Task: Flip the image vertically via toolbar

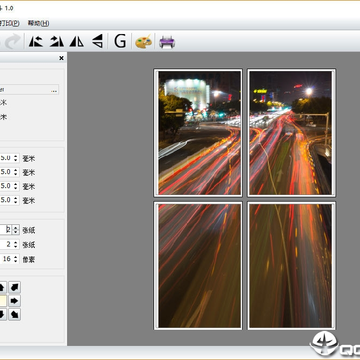Action: tap(97, 41)
